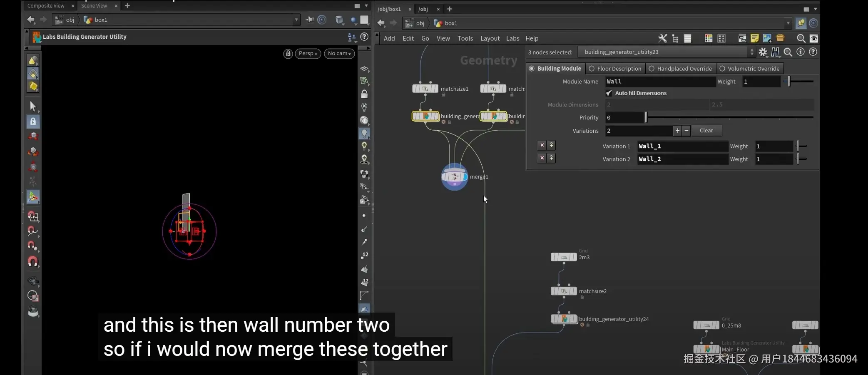Toggle the viewport camera lock icon beside Persp
The width and height of the screenshot is (868, 375).
(288, 53)
